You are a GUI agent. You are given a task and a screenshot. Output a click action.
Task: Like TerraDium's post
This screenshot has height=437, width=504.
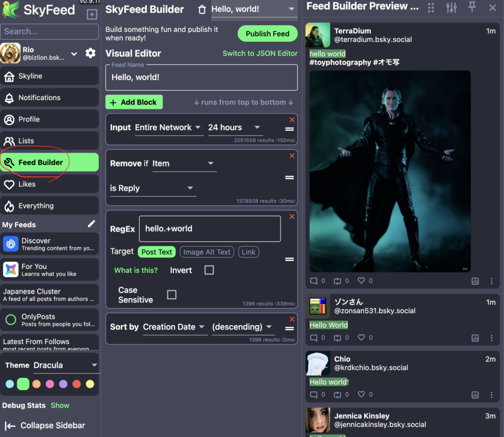point(361,281)
